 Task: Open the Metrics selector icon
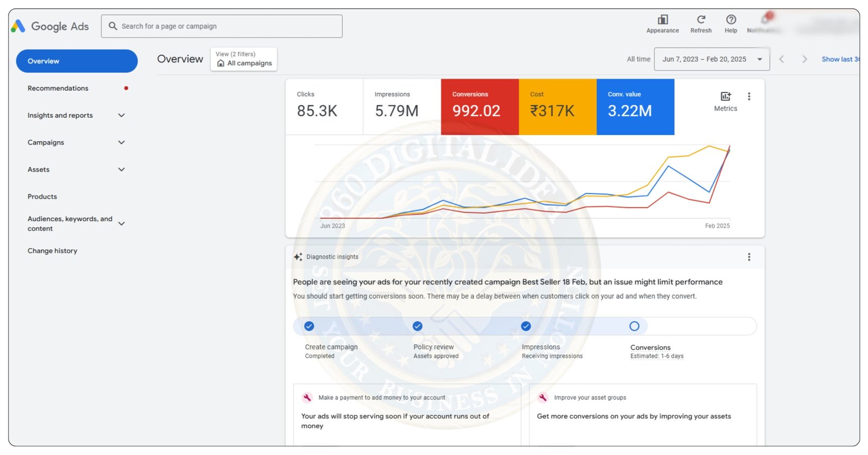[725, 97]
